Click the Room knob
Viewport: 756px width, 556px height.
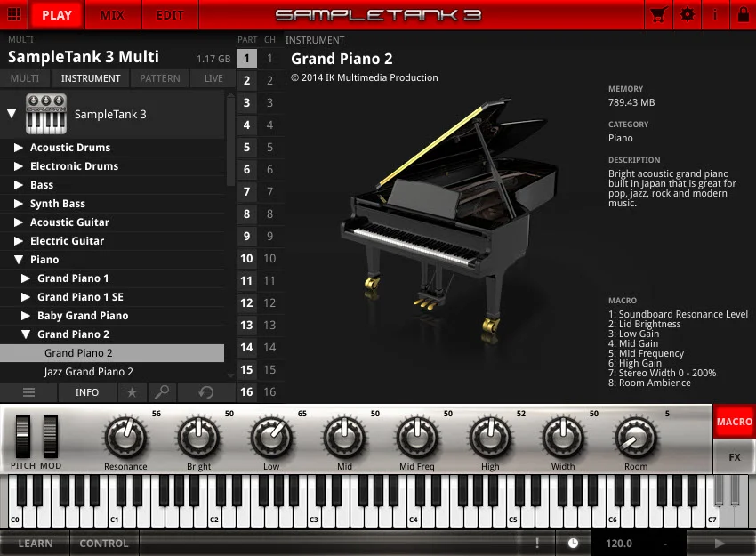pos(636,438)
